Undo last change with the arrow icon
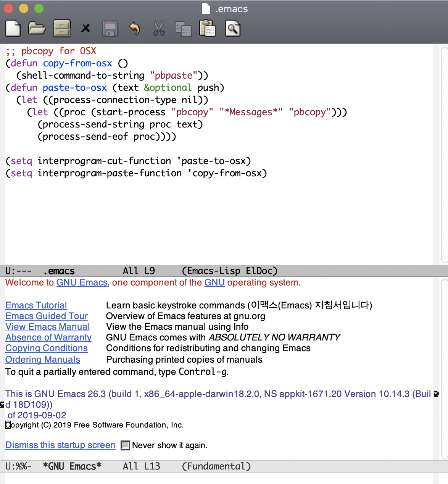 click(134, 29)
